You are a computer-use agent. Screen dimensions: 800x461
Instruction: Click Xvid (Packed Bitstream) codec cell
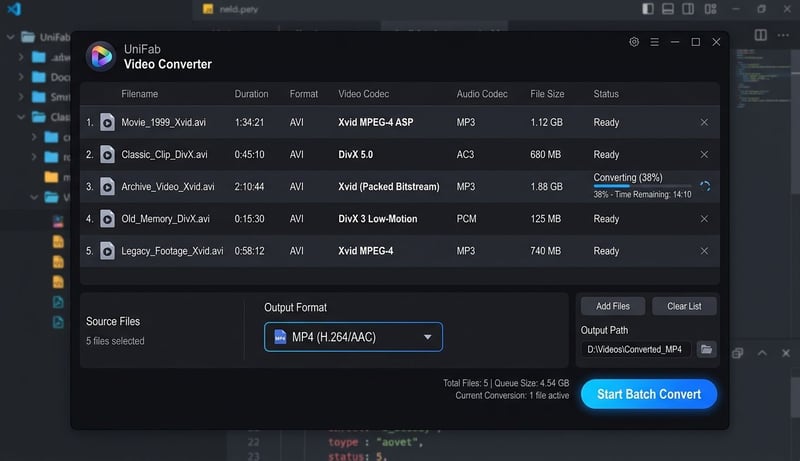pyautogui.click(x=389, y=187)
